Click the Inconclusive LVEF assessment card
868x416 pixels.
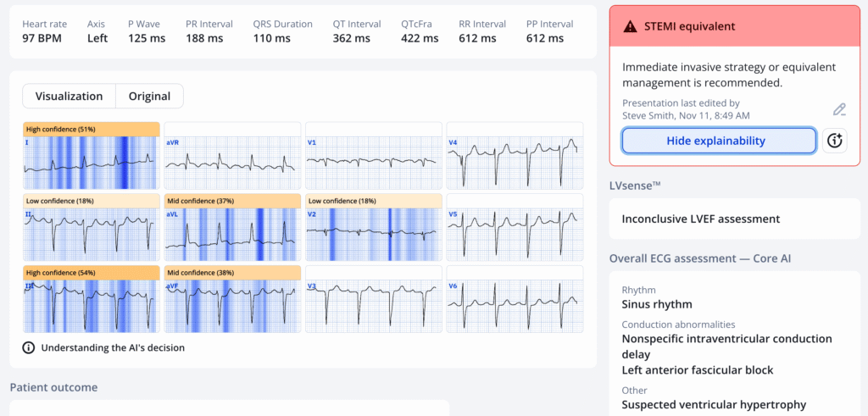click(x=734, y=219)
